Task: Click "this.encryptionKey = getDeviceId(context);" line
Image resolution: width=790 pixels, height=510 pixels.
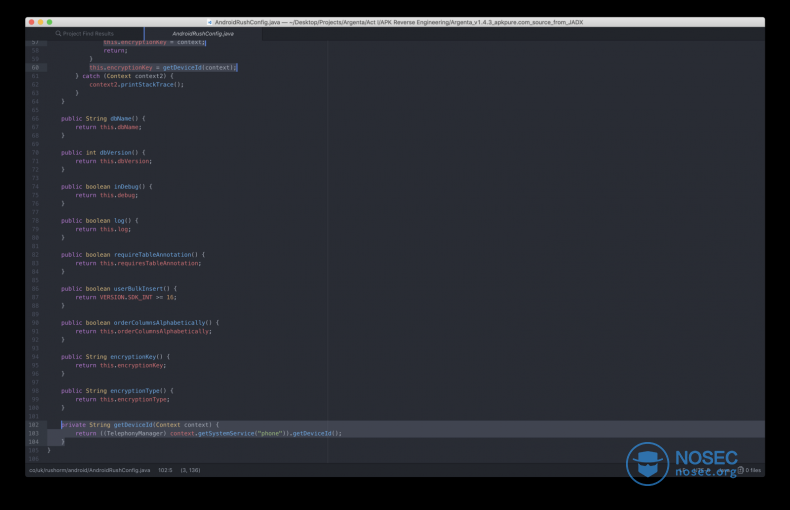Action: click(163, 68)
